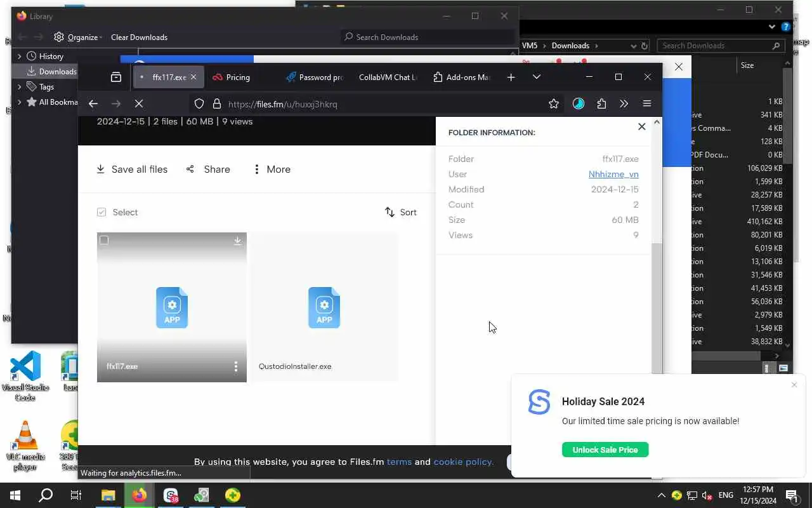Show more tools with double chevron icon
The width and height of the screenshot is (812, 508).
click(624, 104)
